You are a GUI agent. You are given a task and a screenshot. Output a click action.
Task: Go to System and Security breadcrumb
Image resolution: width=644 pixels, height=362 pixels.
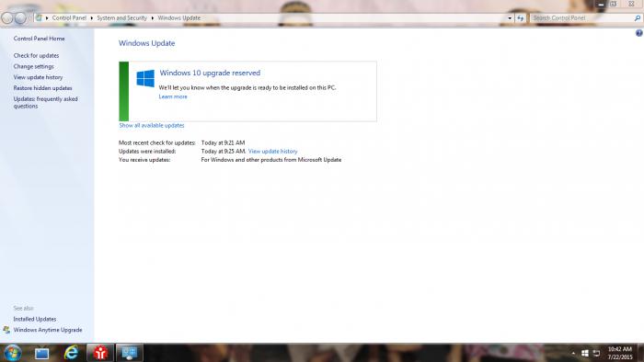pyautogui.click(x=122, y=18)
